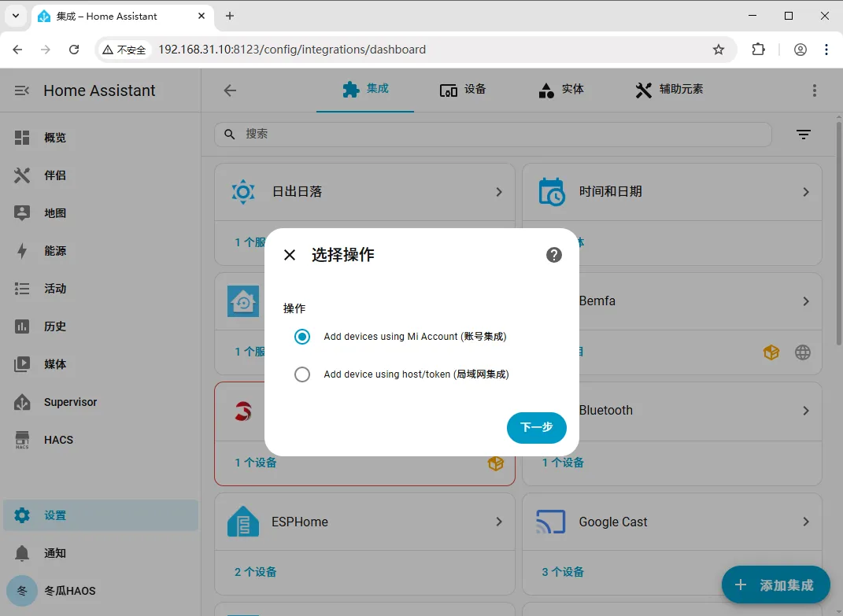Click the 添加集成 add integration button

(x=775, y=585)
